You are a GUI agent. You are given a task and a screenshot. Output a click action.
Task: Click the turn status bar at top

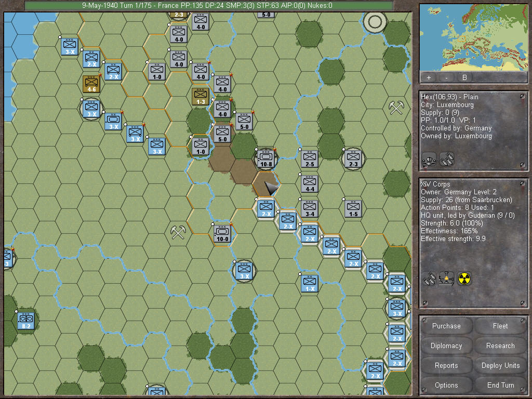(209, 5)
